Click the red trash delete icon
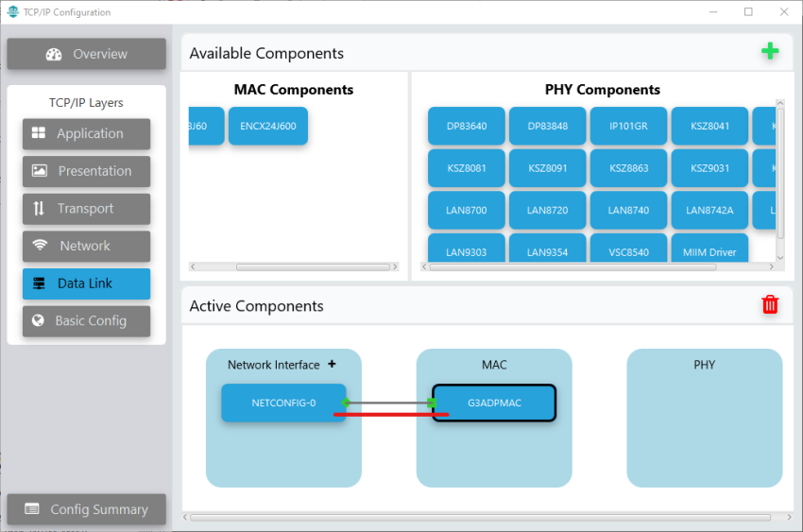The width and height of the screenshot is (803, 532). tap(770, 304)
